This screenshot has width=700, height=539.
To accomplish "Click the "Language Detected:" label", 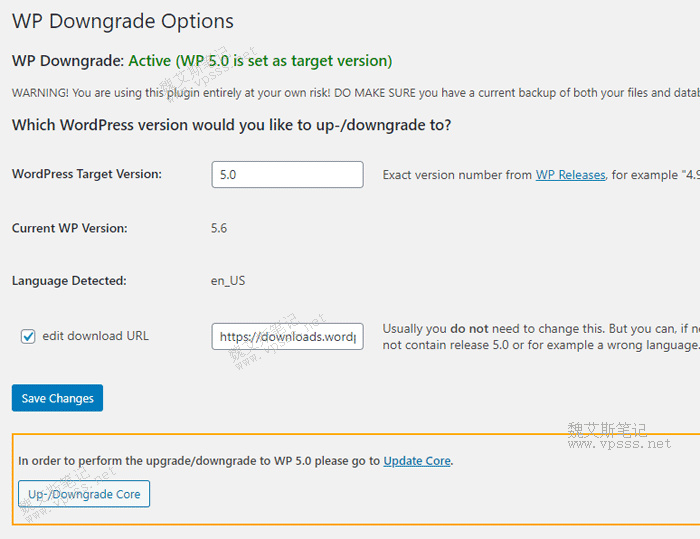I will pyautogui.click(x=69, y=281).
